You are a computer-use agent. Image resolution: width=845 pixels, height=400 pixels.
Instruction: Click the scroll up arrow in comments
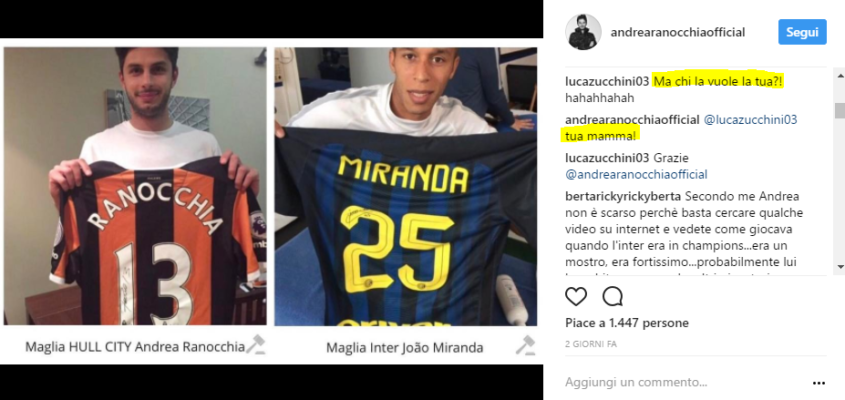click(840, 76)
